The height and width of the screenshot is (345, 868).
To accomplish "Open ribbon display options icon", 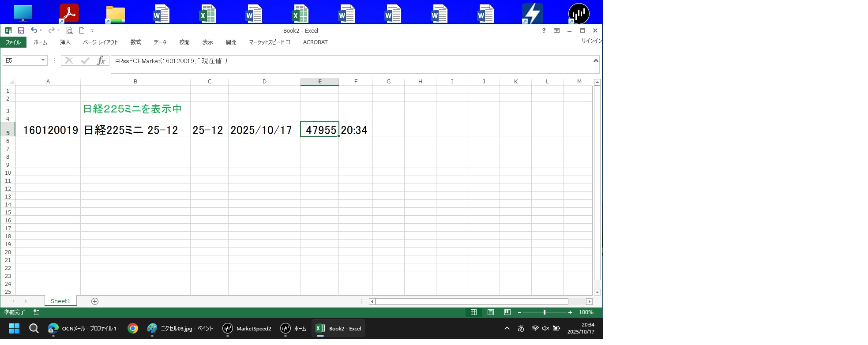I will pyautogui.click(x=556, y=30).
